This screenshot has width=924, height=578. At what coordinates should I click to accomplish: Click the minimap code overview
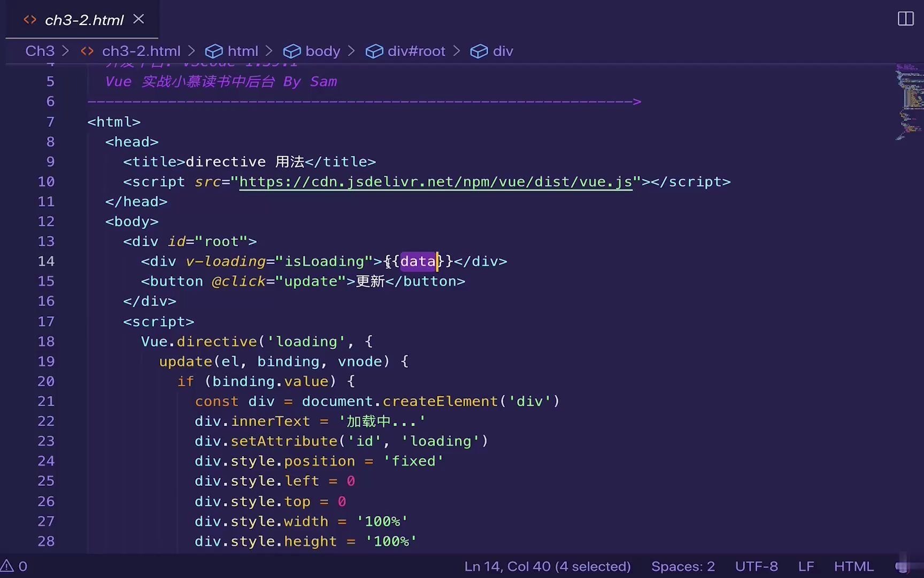tap(909, 102)
